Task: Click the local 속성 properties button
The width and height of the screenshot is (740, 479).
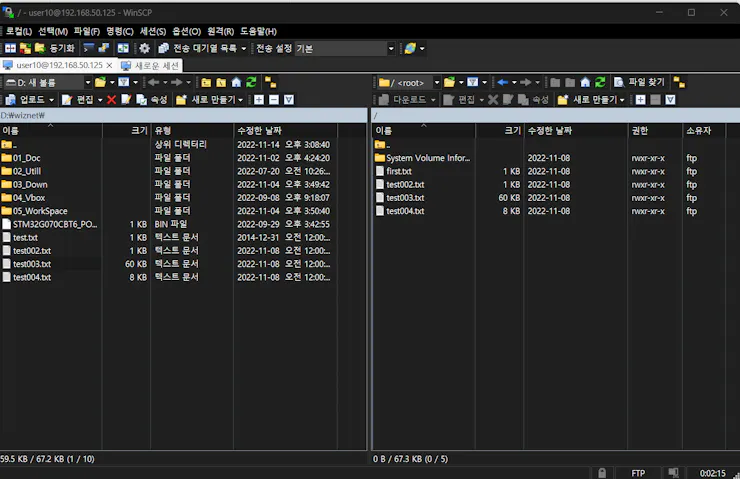Action: click(152, 100)
